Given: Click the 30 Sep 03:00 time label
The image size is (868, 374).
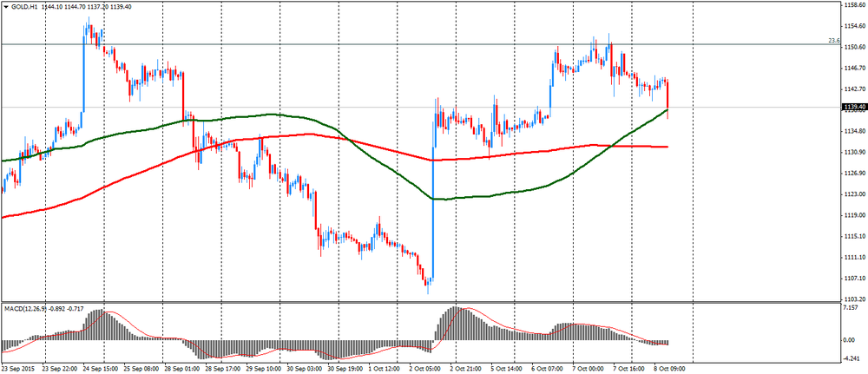Looking at the screenshot, I should point(306,367).
